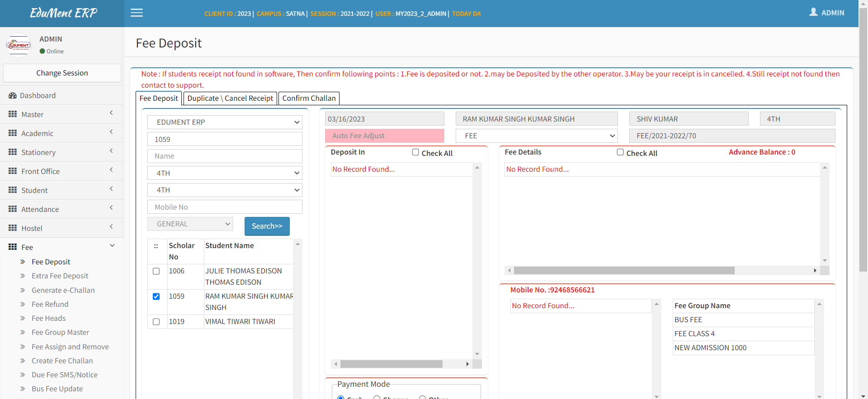
Task: Uncheck the scholar 1059 checkbox
Action: pyautogui.click(x=156, y=296)
